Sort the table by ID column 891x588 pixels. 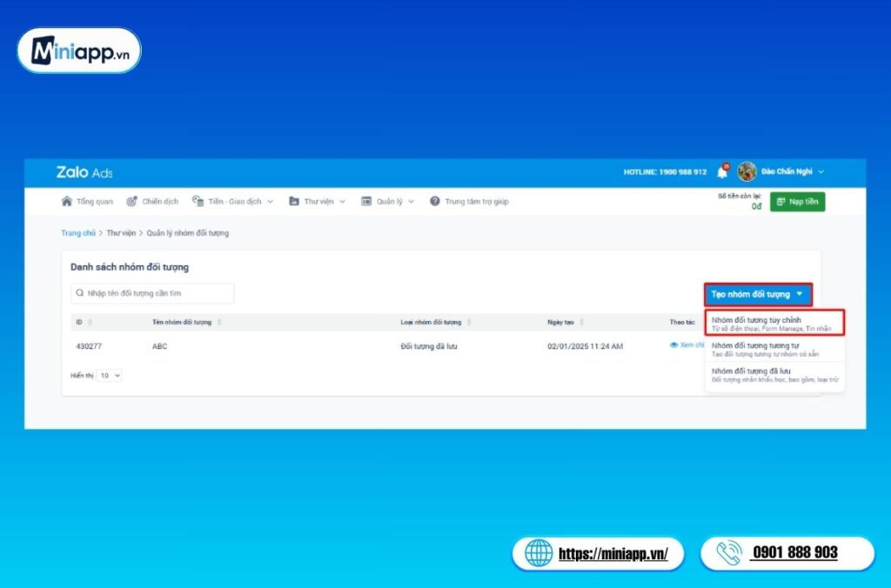(90, 322)
